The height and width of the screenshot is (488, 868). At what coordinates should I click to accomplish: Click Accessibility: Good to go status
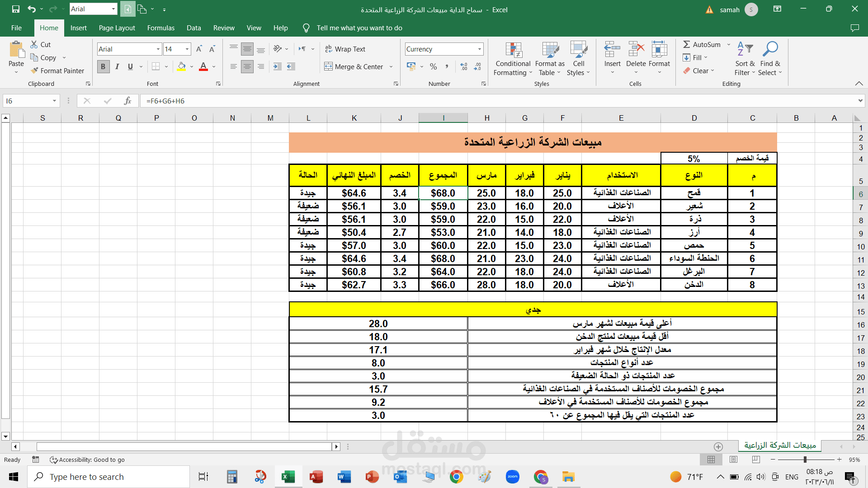tap(87, 460)
